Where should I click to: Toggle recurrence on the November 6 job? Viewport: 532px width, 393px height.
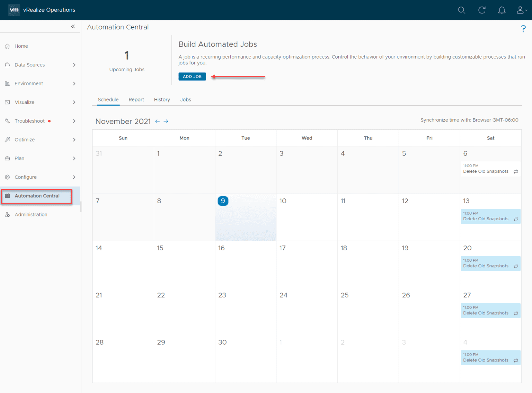pos(516,171)
